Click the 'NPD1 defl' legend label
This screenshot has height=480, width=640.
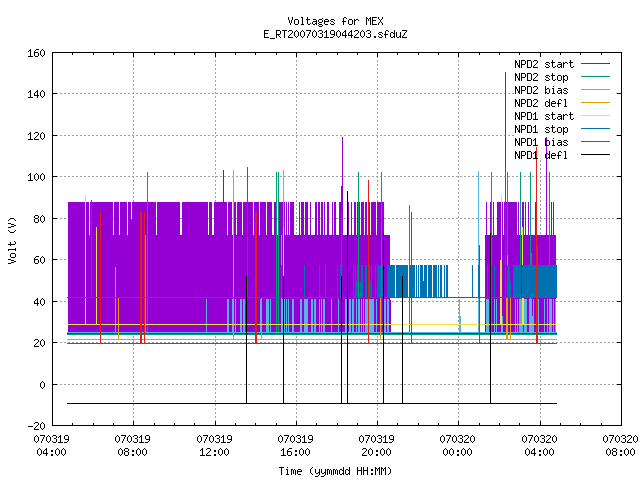point(541,156)
